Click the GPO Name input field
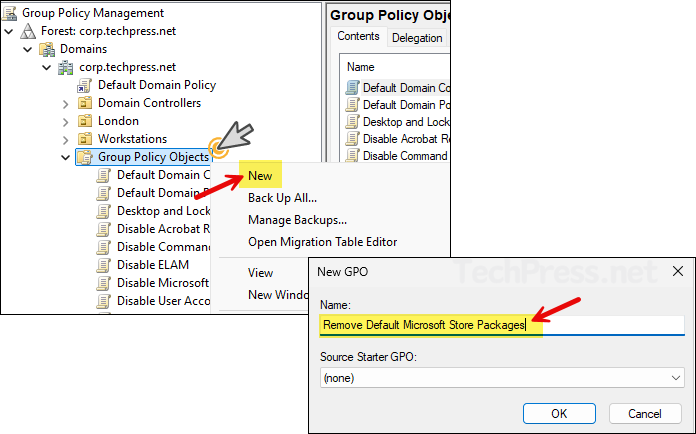The width and height of the screenshot is (696, 434). [502, 325]
